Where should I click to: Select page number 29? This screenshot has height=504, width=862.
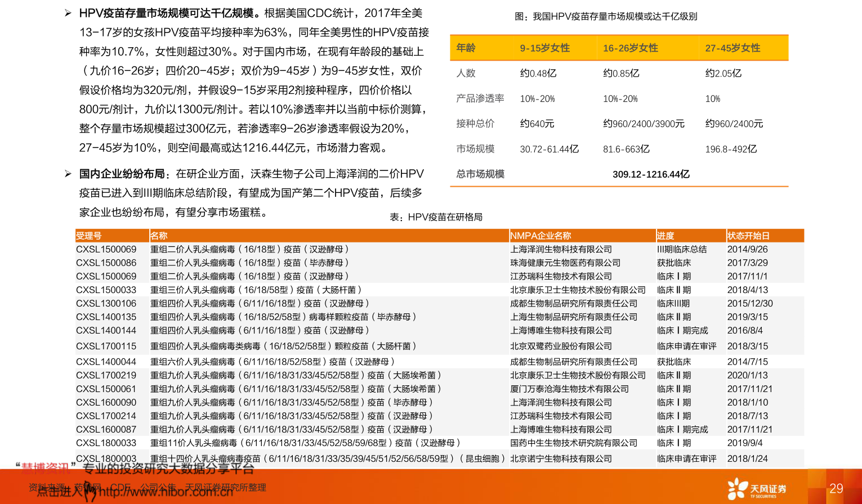pyautogui.click(x=836, y=488)
